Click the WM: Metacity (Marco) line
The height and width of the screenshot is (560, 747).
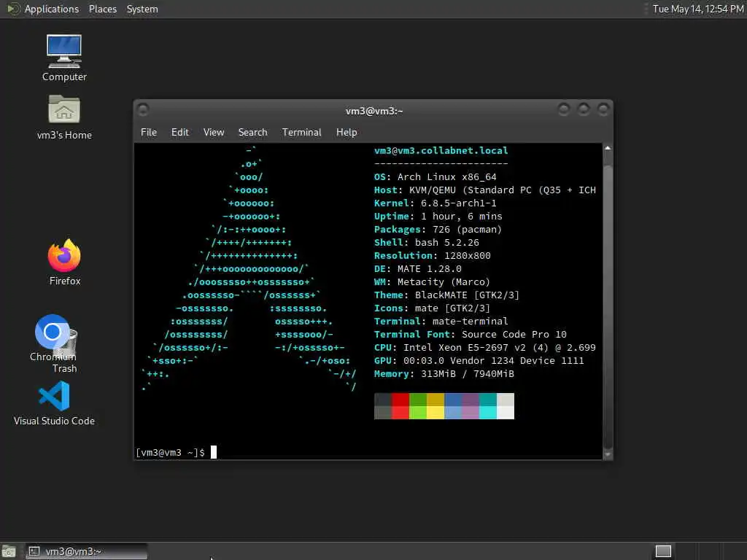(432, 282)
